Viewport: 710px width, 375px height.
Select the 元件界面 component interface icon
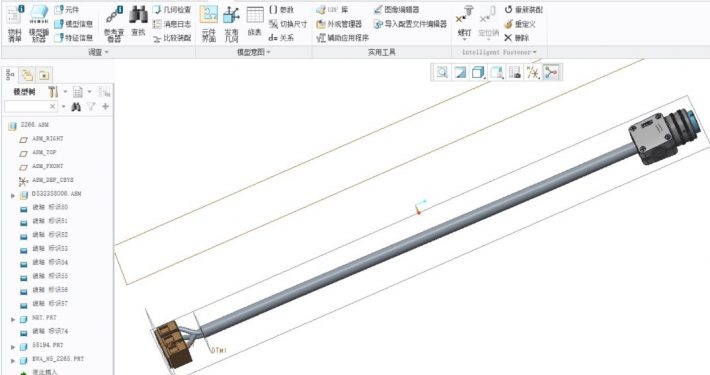coord(208,24)
